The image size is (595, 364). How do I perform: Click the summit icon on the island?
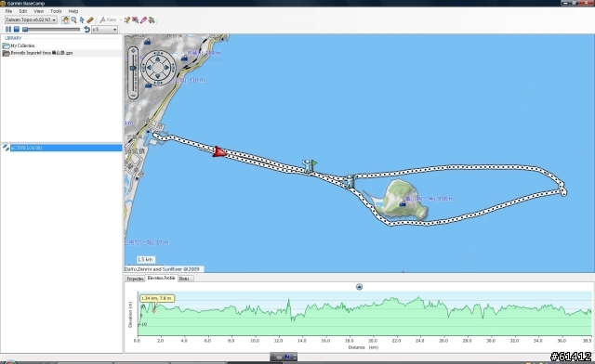pos(403,203)
